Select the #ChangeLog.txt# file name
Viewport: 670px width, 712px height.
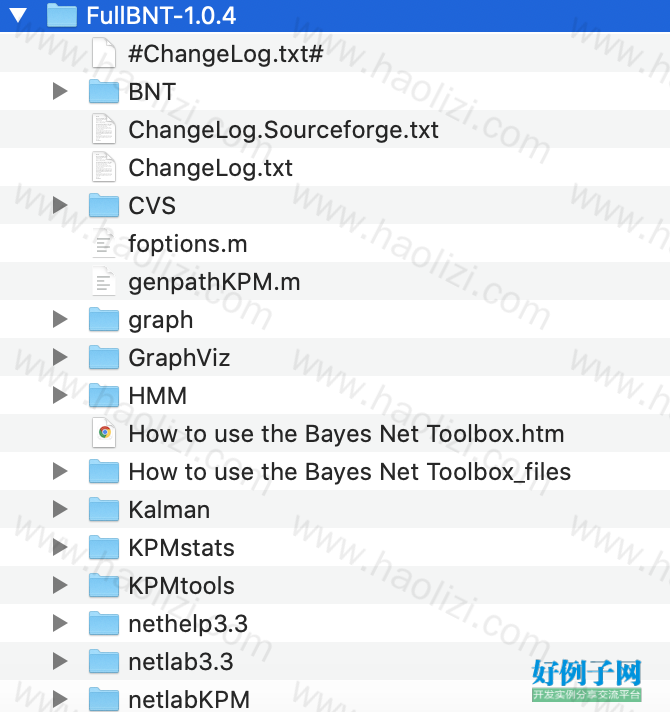click(x=226, y=54)
